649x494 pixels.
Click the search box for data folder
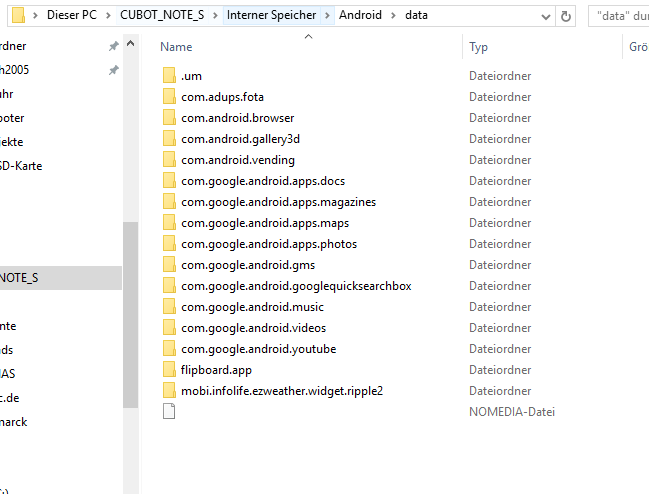pos(620,16)
